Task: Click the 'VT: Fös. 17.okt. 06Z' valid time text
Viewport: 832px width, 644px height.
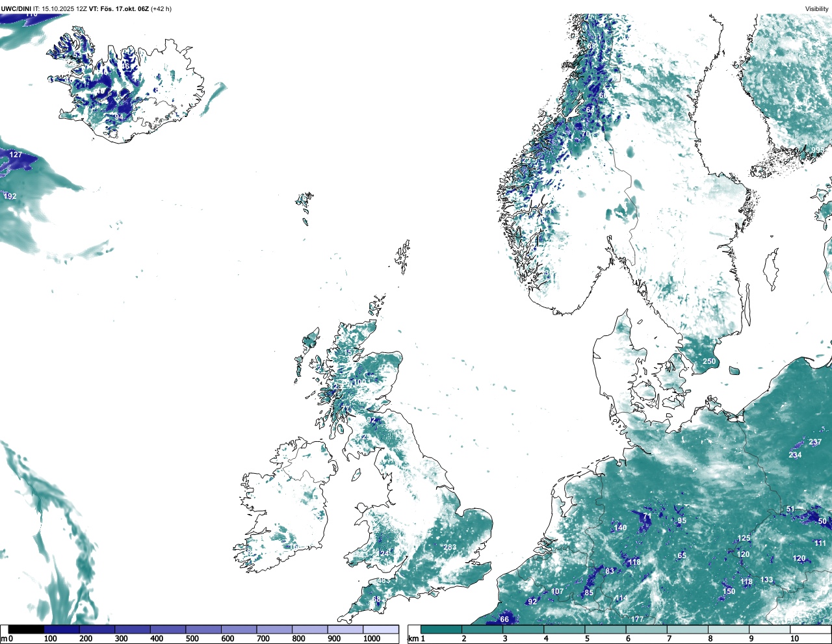Action: 118,9
